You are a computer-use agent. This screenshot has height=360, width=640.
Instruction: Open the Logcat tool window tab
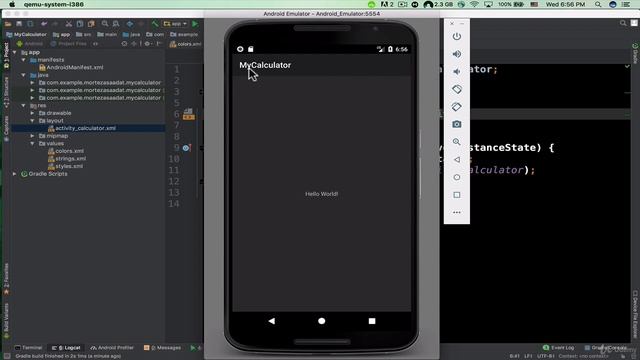(66, 348)
